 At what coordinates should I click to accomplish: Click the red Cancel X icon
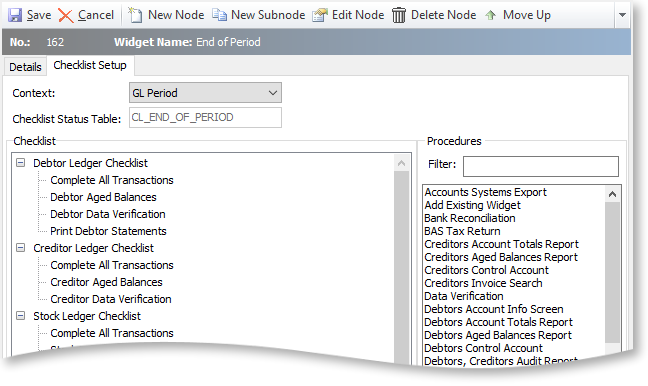pos(65,16)
